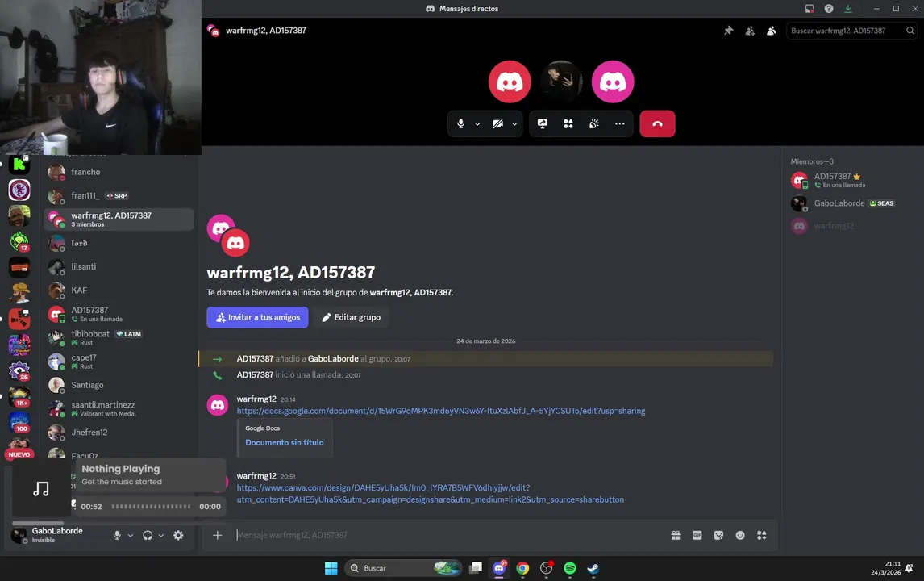Show pinned messages icon in header

[728, 31]
